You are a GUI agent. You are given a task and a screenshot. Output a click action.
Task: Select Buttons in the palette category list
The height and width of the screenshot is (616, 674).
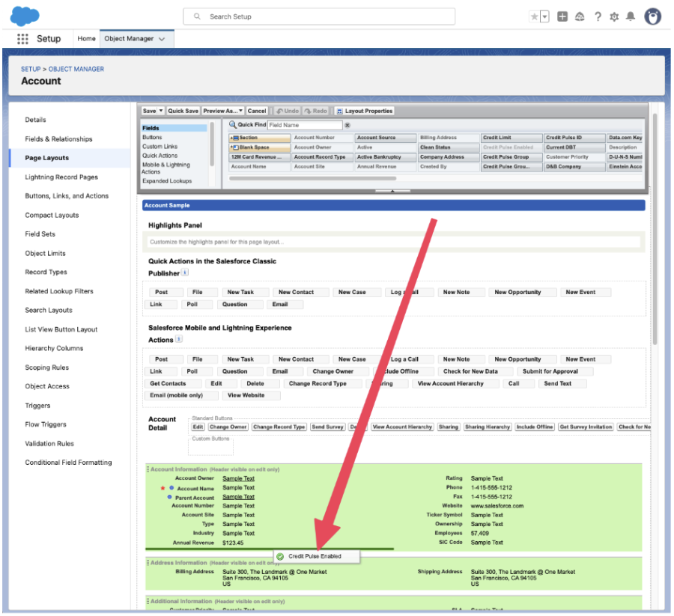[152, 138]
